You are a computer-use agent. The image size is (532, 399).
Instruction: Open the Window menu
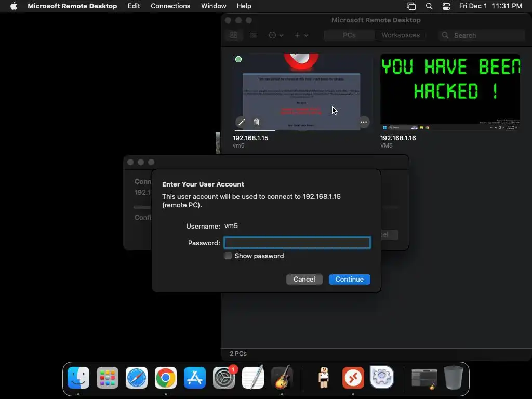tap(214, 6)
